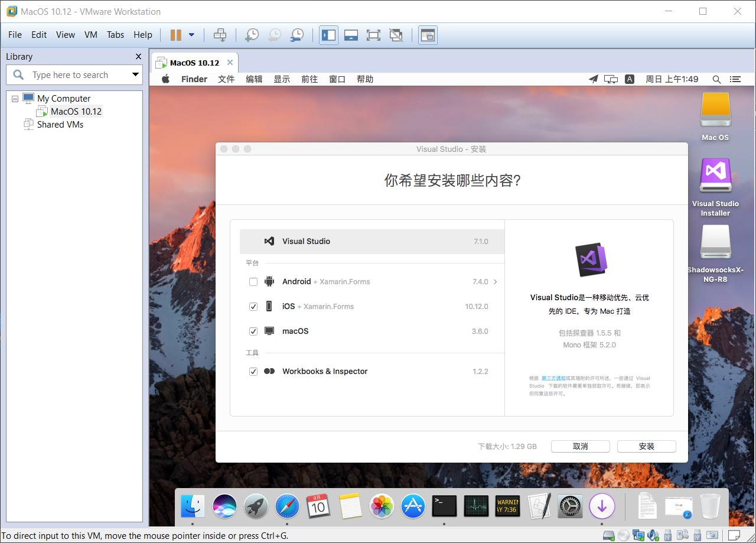The width and height of the screenshot is (756, 543).
Task: Expand the Android row chevron arrow
Action: click(495, 282)
